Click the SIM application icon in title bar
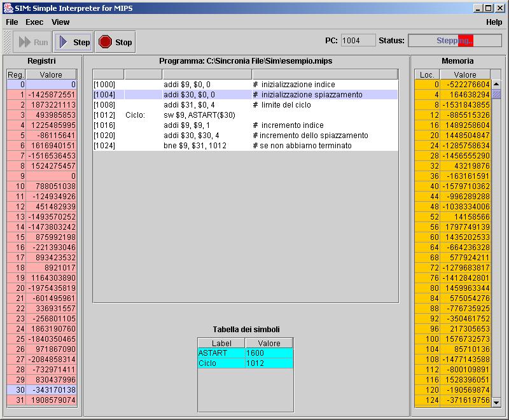509x420 pixels. point(8,8)
